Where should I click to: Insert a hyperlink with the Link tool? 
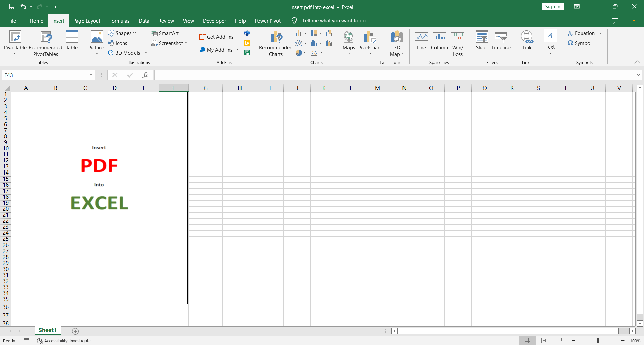pyautogui.click(x=527, y=40)
